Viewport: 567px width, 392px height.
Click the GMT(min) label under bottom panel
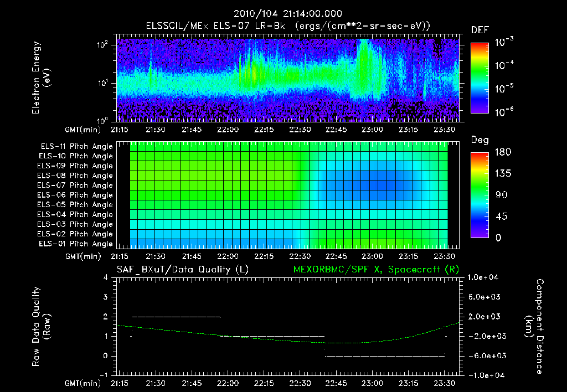pos(83,383)
